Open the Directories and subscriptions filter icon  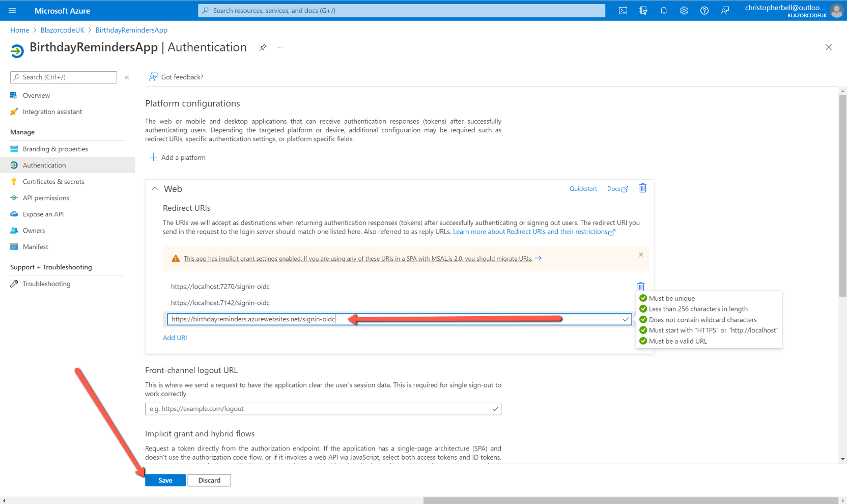(x=643, y=10)
